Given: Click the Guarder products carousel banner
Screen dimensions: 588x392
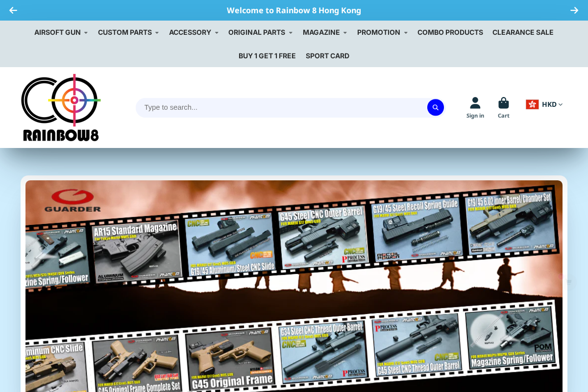Looking at the screenshot, I should click(x=294, y=284).
